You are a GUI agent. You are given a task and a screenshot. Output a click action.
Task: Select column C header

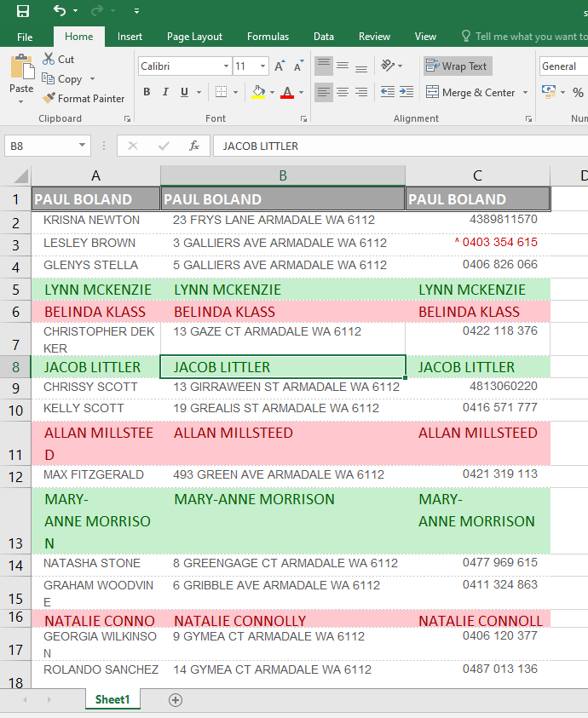[477, 175]
